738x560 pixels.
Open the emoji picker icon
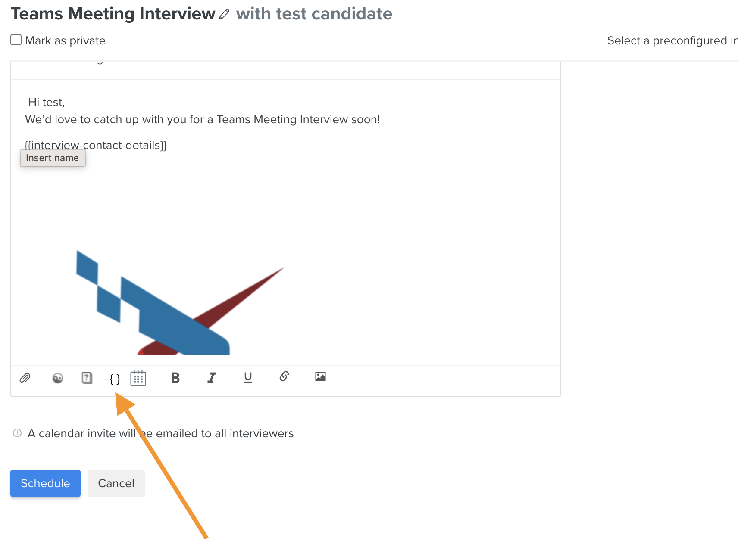[x=58, y=378]
